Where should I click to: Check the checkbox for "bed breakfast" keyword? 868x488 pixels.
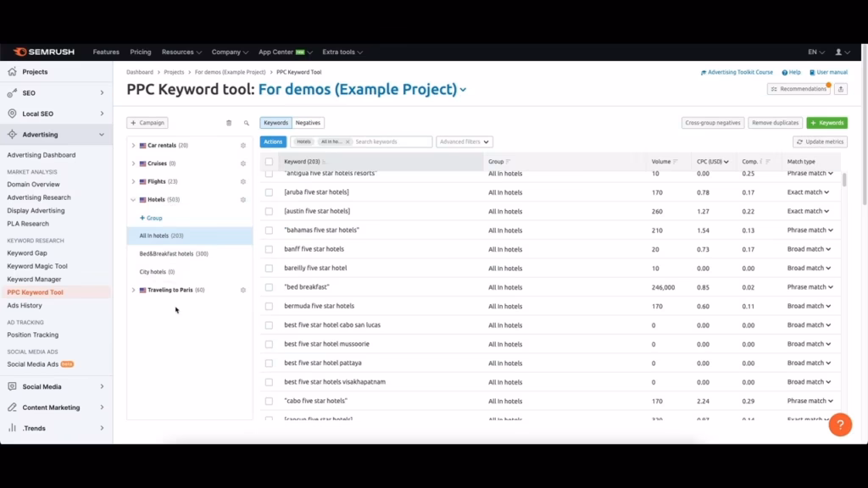[270, 286]
